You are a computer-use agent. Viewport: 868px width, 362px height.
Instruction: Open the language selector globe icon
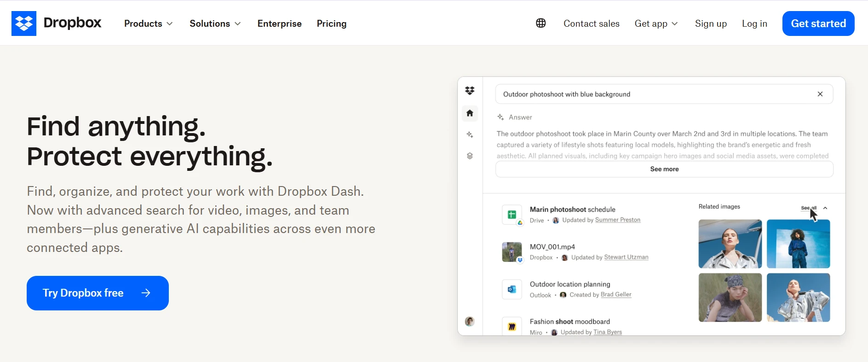(541, 23)
